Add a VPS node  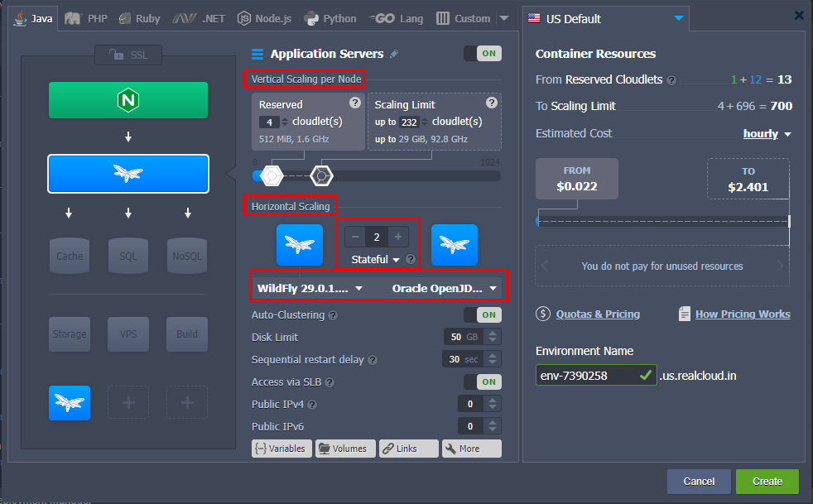[x=128, y=334]
